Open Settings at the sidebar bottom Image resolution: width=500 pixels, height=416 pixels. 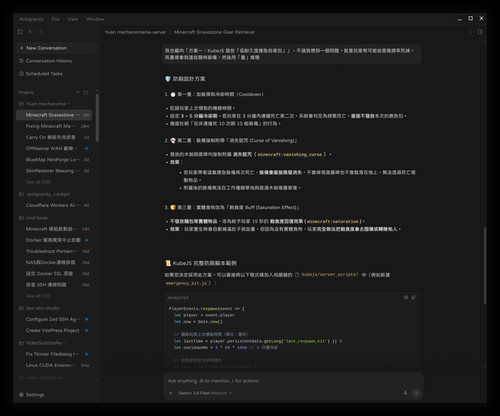32,395
